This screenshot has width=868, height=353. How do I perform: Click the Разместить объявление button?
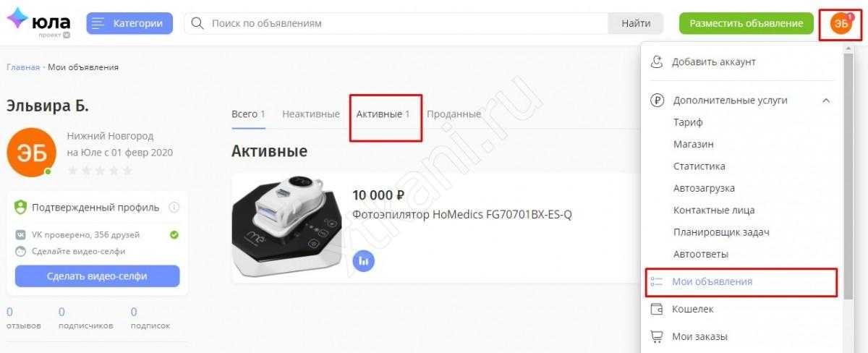[746, 23]
